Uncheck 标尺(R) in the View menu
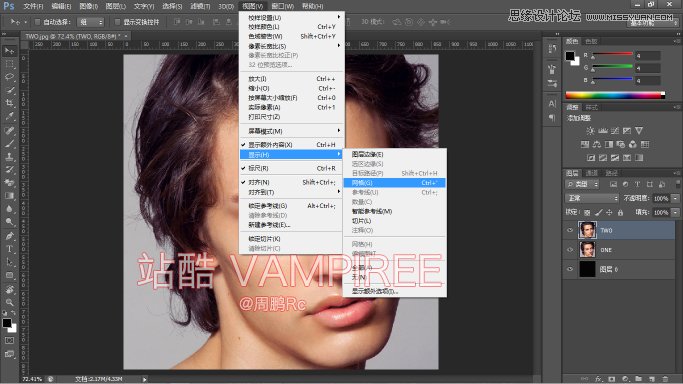This screenshot has height=384, width=683. point(291,168)
